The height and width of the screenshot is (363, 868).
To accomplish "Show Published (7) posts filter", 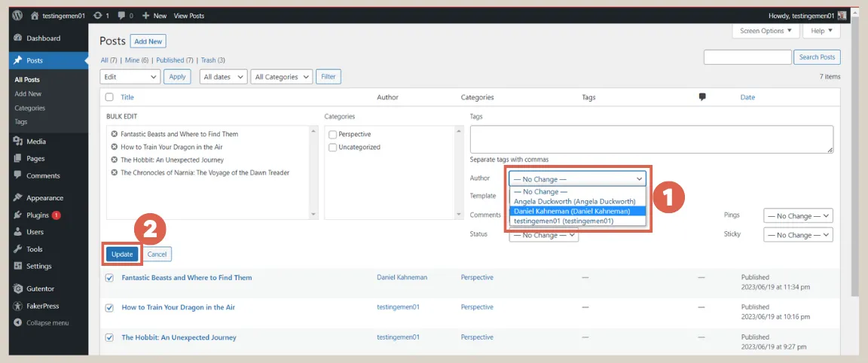I will pos(174,59).
